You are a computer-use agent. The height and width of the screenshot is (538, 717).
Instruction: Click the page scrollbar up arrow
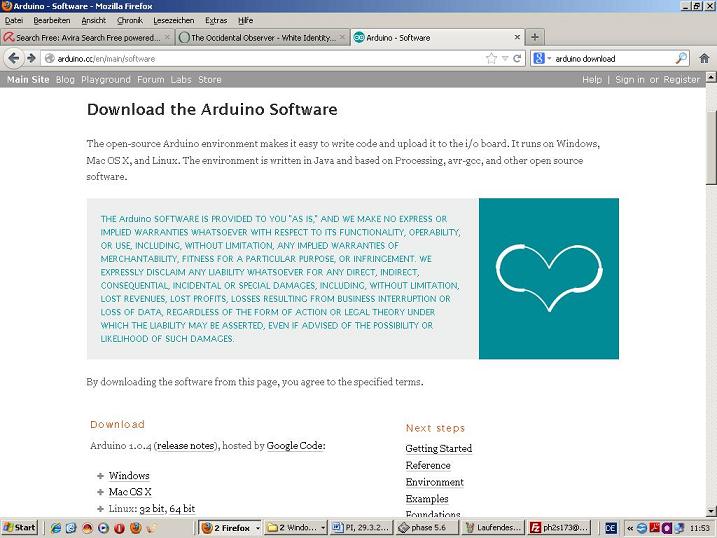[x=711, y=77]
